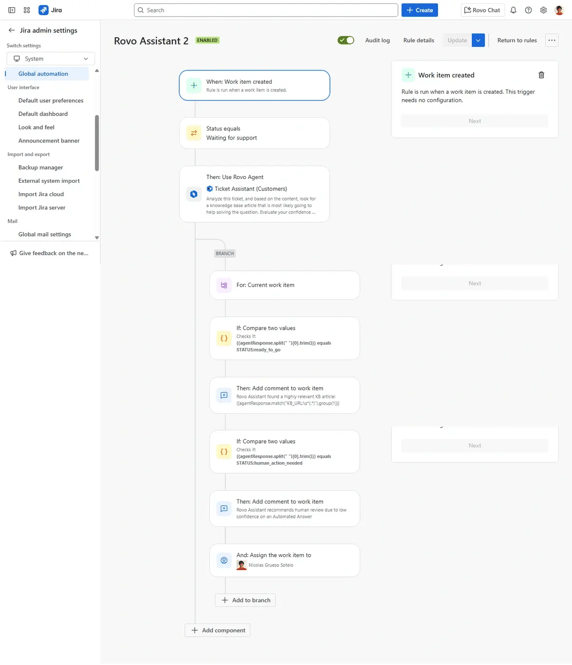Open the help question mark icon
Viewport: 572px width, 665px height.
(x=528, y=10)
